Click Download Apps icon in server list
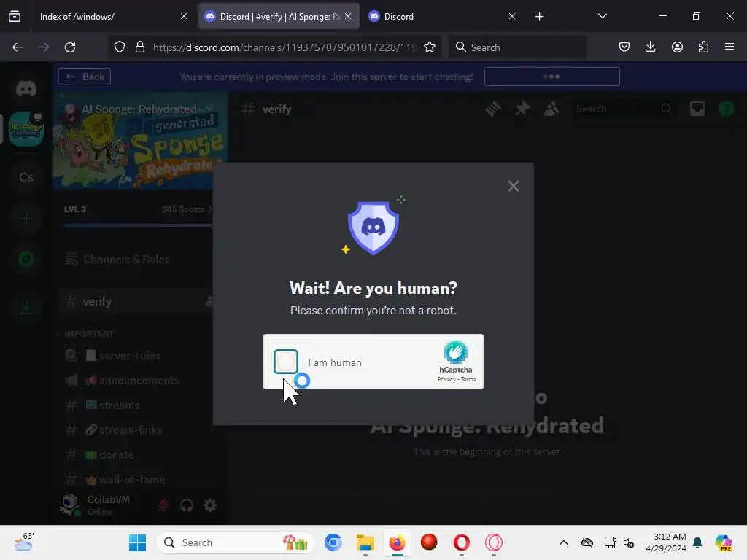The image size is (747, 560). (x=26, y=306)
